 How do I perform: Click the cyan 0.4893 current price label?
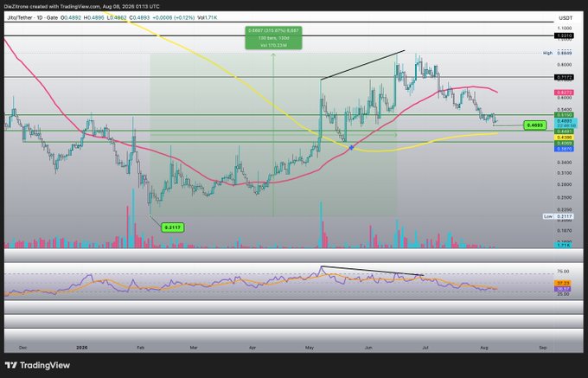pyautogui.click(x=565, y=121)
